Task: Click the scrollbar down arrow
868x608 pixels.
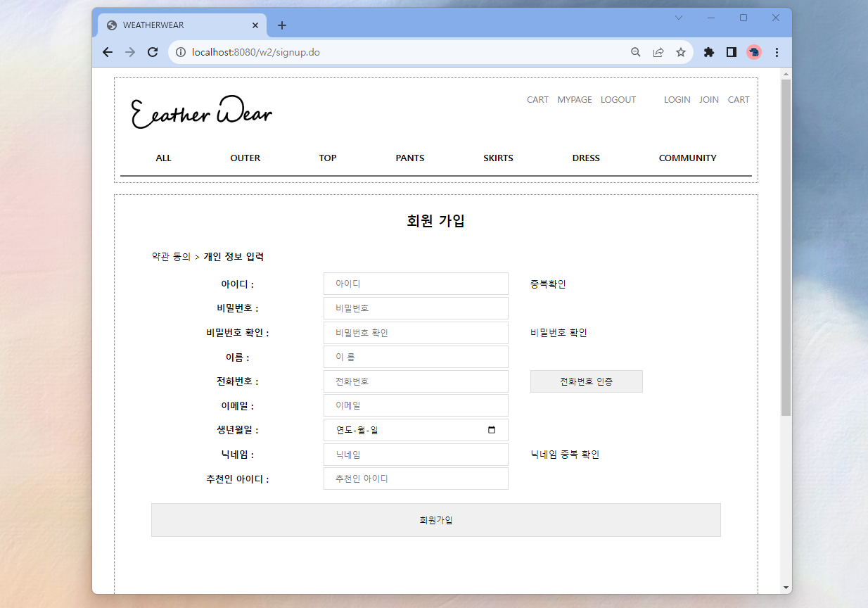Action: [786, 588]
